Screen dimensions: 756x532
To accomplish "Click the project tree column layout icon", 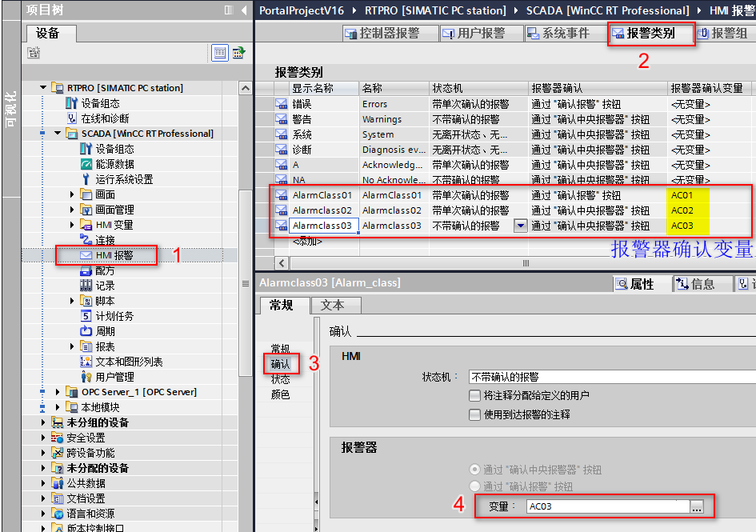I will tap(229, 10).
